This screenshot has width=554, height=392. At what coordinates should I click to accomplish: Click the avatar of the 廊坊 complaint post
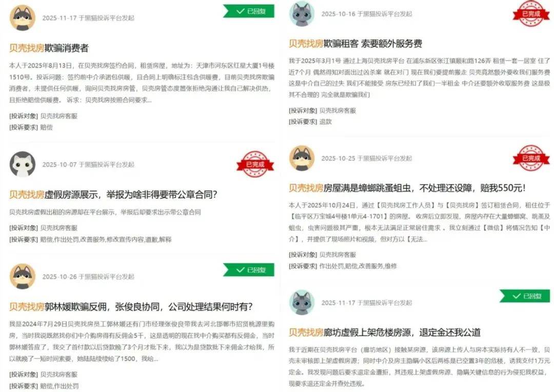pos(302,302)
